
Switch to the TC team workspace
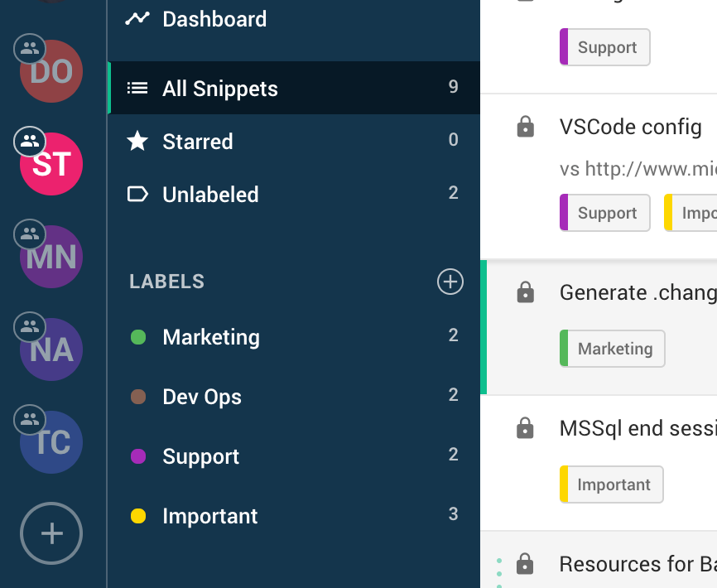51,442
